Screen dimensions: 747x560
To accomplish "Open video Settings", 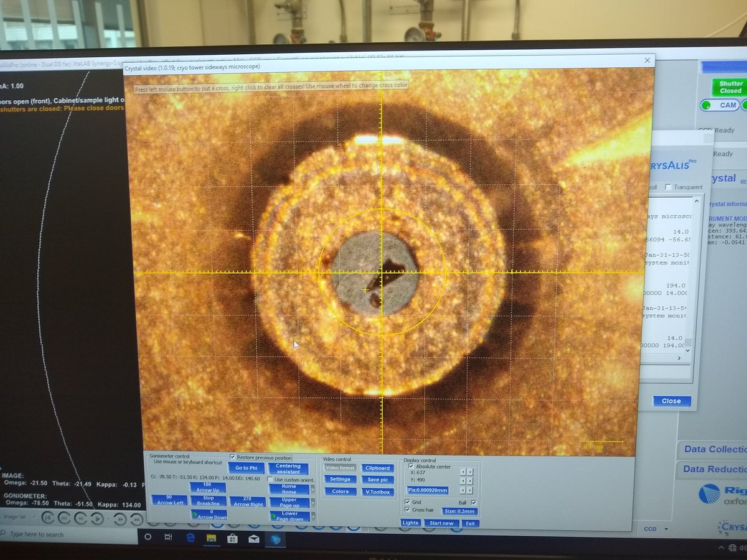I will pos(340,479).
